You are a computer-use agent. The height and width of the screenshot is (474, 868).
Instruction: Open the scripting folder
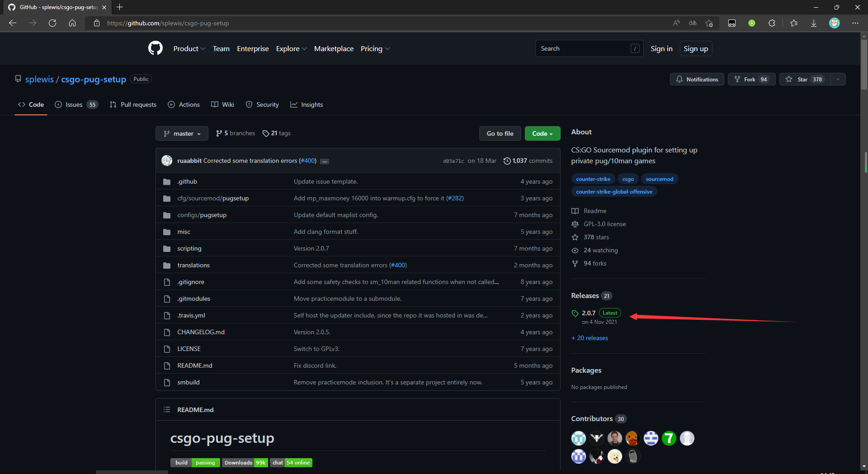click(189, 248)
